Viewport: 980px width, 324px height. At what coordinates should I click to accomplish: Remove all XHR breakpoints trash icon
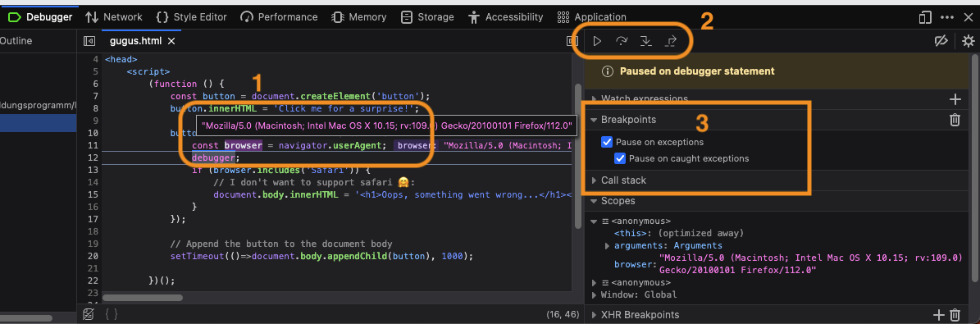point(955,315)
